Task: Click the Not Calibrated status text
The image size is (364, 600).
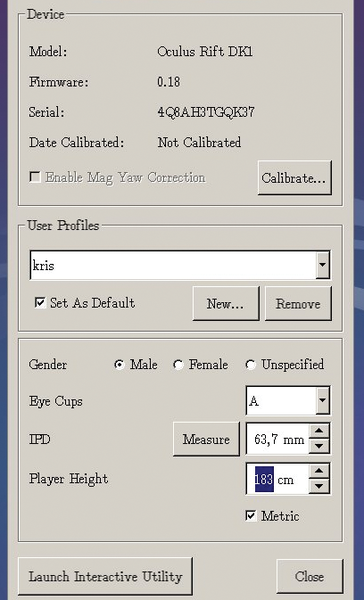Action: pos(199,142)
